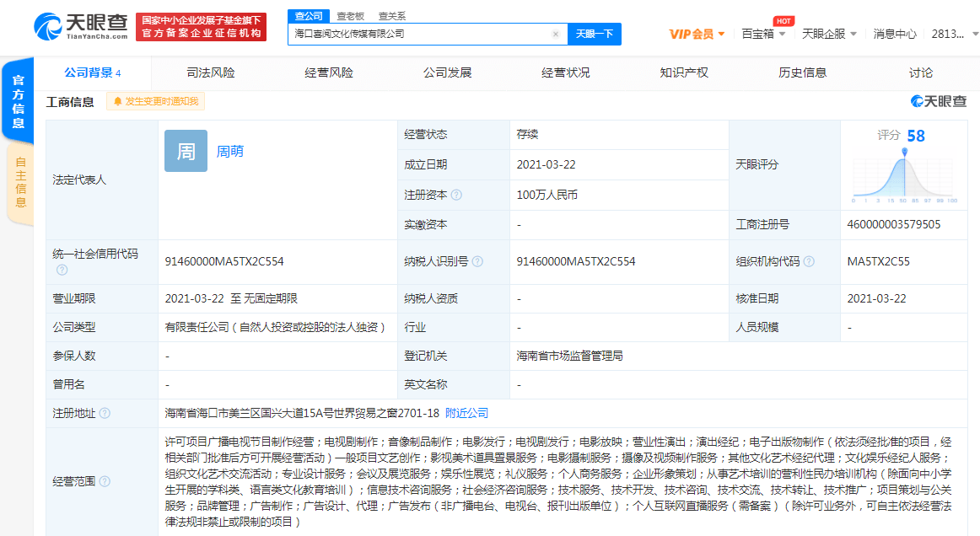Click the blue 周 avatar tile
Image resolution: width=980 pixels, height=536 pixels.
point(186,151)
